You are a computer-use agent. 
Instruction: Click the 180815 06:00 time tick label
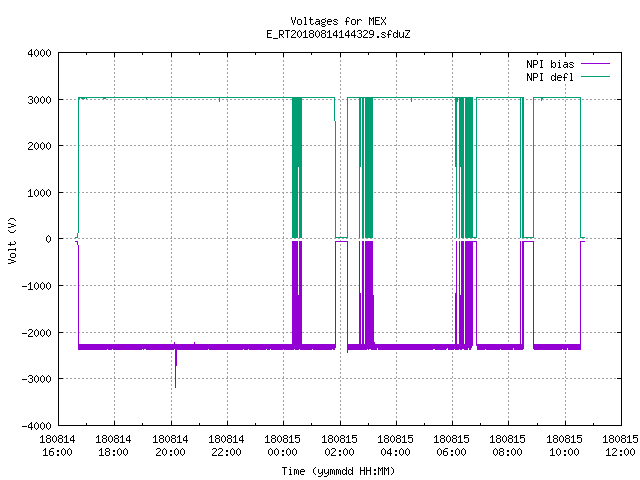(451, 446)
